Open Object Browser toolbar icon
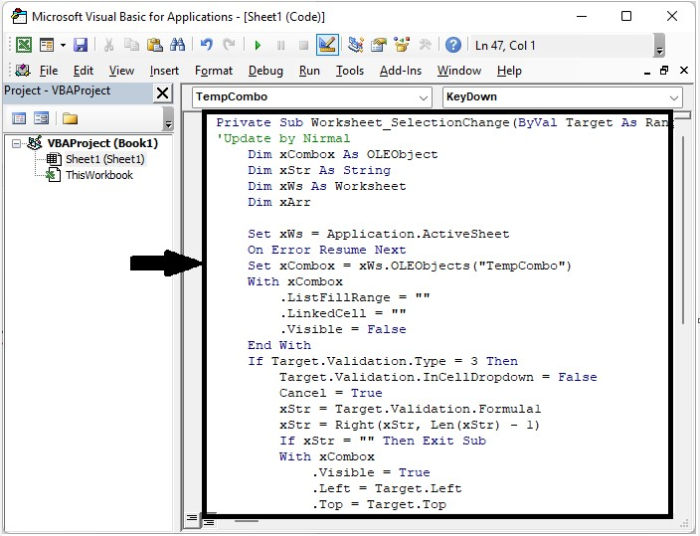The height and width of the screenshot is (536, 700). click(401, 45)
